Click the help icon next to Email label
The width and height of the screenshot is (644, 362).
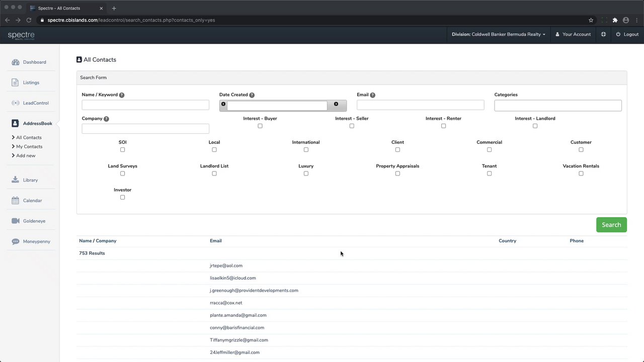pos(372,95)
